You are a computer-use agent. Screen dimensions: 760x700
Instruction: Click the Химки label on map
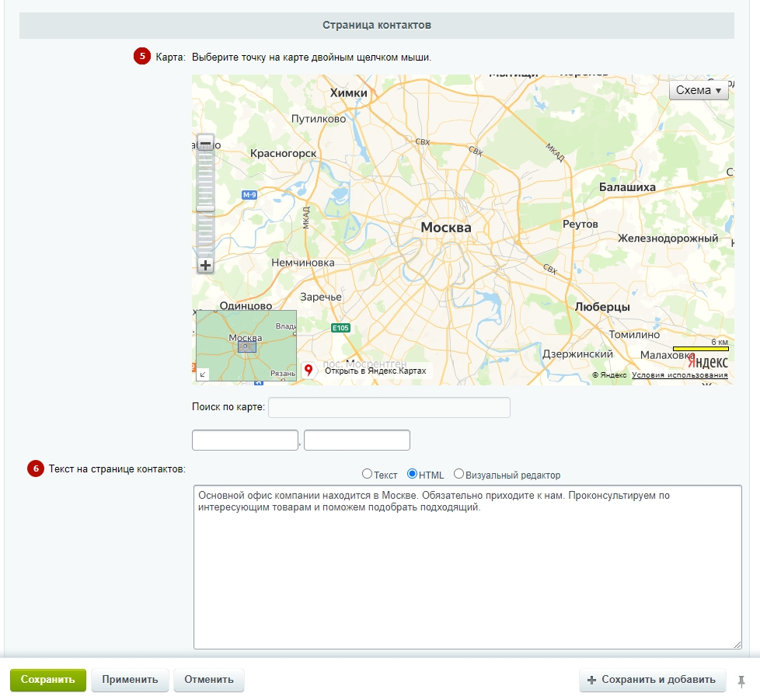coord(348,93)
